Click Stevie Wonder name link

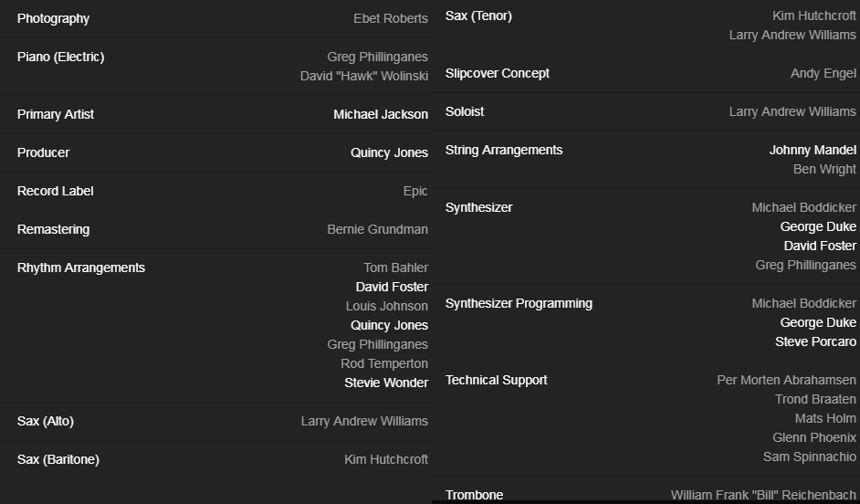385,383
